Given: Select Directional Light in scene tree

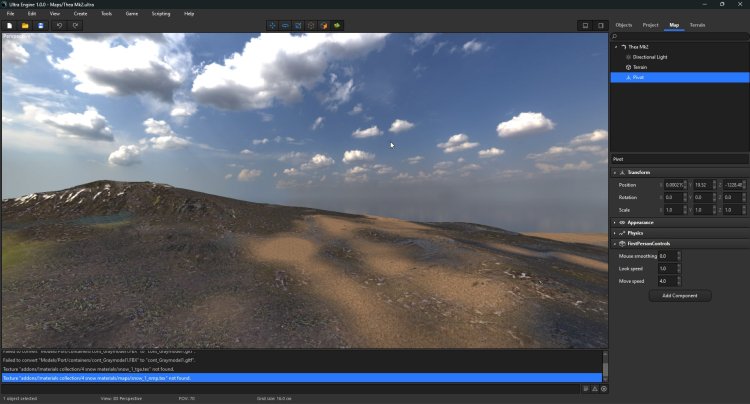Looking at the screenshot, I should point(650,57).
